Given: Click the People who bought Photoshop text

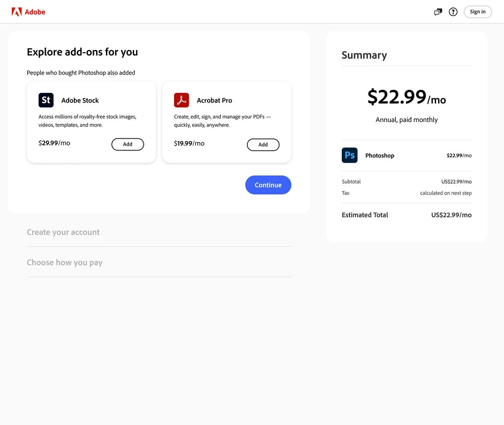Looking at the screenshot, I should (81, 73).
